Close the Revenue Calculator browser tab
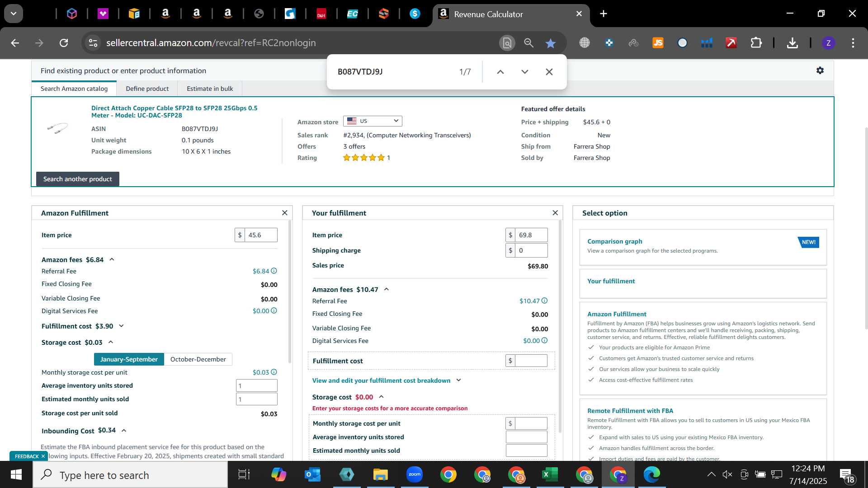 (x=579, y=14)
